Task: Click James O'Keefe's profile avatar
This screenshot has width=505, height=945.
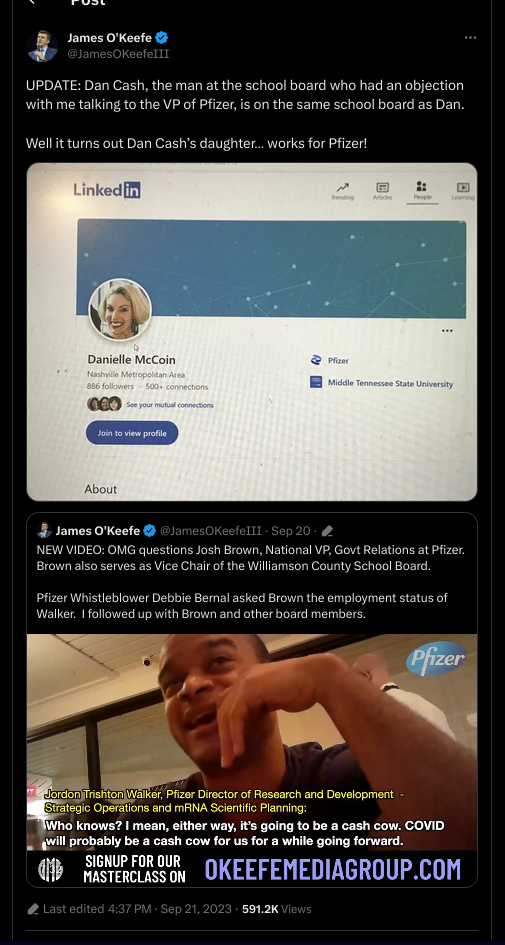Action: coord(42,46)
